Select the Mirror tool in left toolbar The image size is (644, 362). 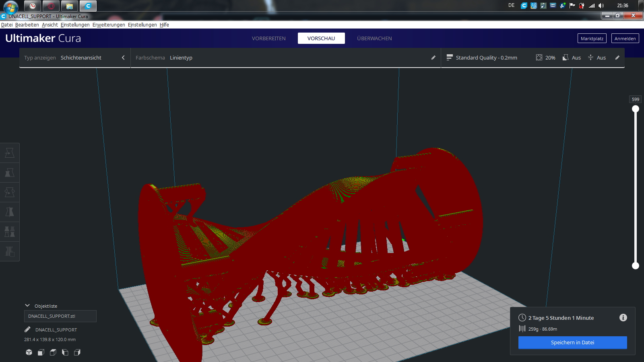10,212
